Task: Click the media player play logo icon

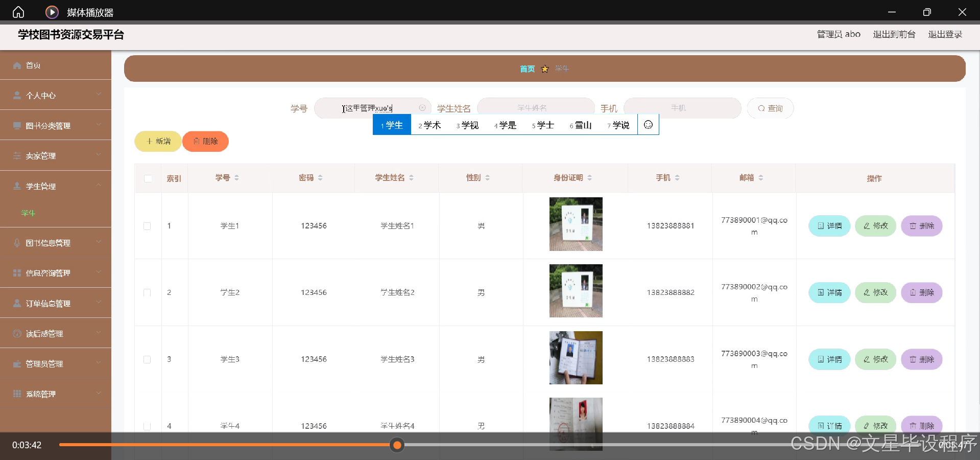Action: (x=52, y=12)
